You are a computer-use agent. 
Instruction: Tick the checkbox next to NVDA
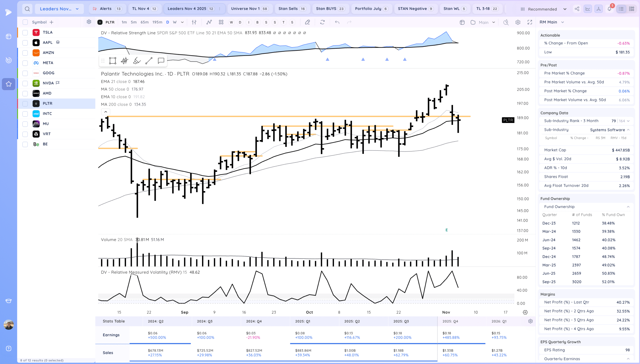[x=25, y=83]
